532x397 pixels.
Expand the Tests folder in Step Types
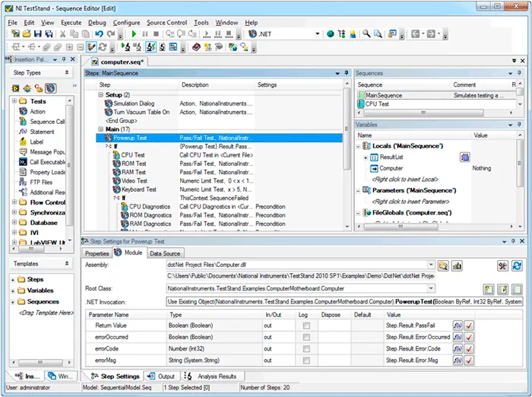(x=14, y=101)
